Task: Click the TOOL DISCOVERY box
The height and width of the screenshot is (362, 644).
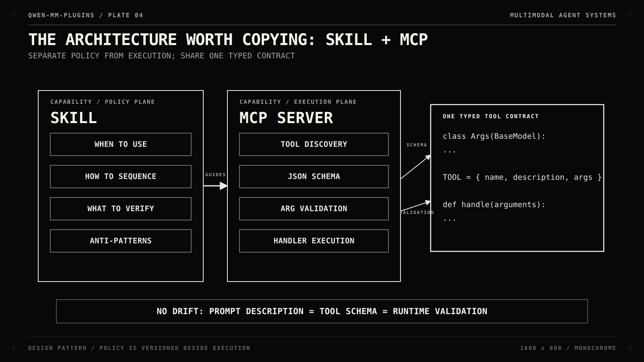Action: [314, 144]
